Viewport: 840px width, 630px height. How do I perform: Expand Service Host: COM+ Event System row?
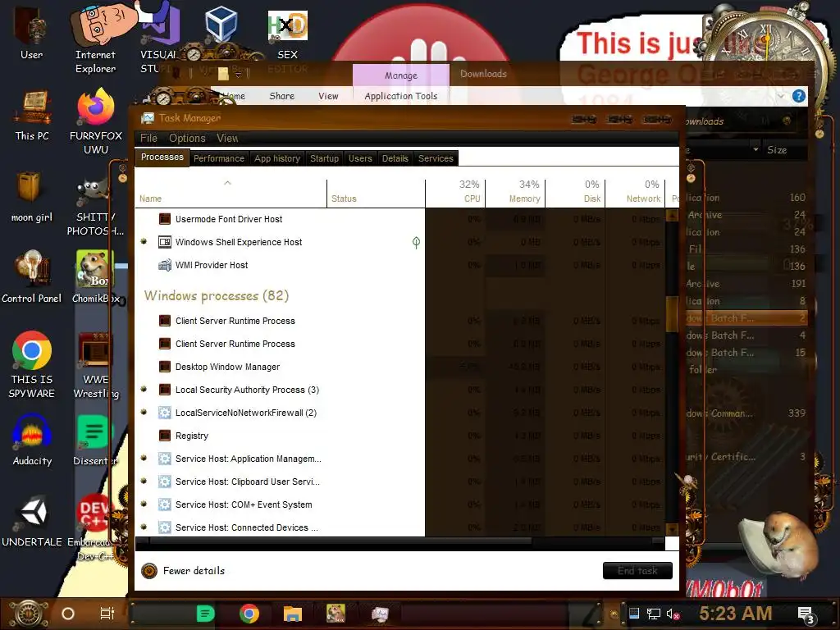click(x=144, y=504)
